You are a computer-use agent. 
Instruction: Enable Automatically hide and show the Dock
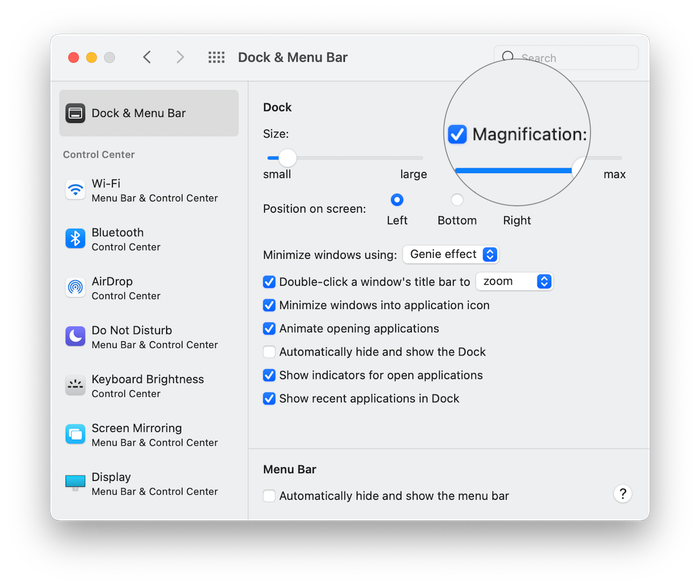pyautogui.click(x=269, y=352)
